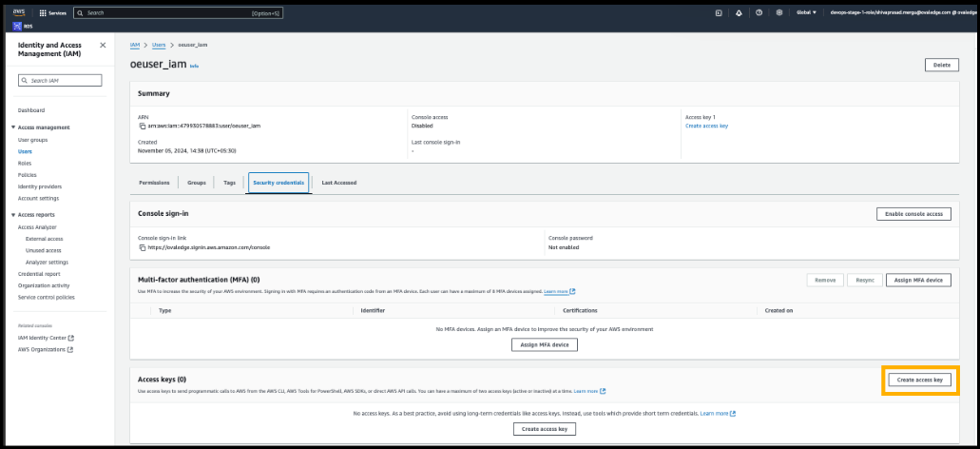Image resolution: width=980 pixels, height=449 pixels.
Task: Copy the user ARN with copy icon
Action: [143, 126]
